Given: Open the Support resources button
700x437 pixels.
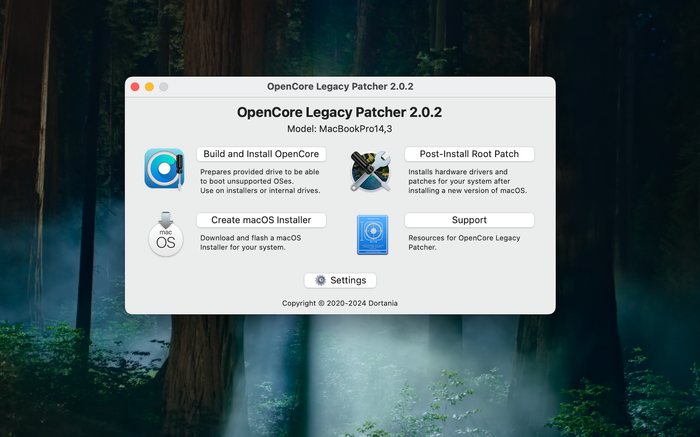Looking at the screenshot, I should (469, 220).
